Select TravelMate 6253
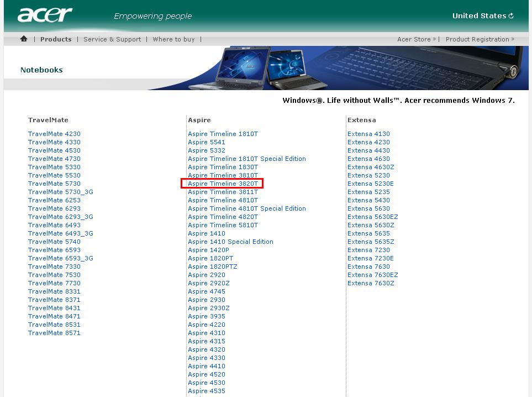Image resolution: width=532 pixels, height=397 pixels. point(54,200)
